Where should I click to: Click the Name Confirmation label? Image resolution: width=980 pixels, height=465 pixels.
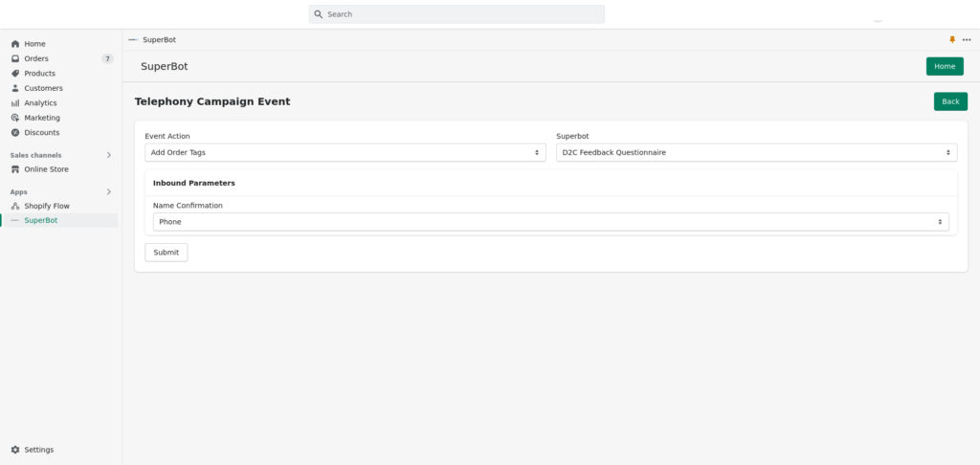pos(188,205)
